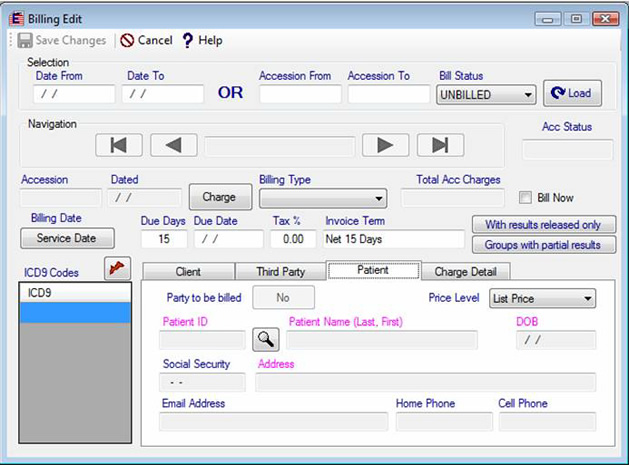Viewport: 629px width, 465px height.
Task: Click the Service Date button
Action: point(67,239)
